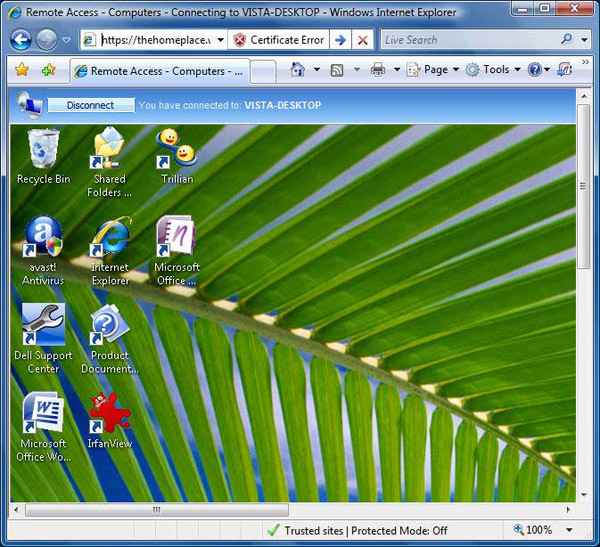The height and width of the screenshot is (547, 600).
Task: Click the Go arrow beside address bar
Action: point(340,40)
